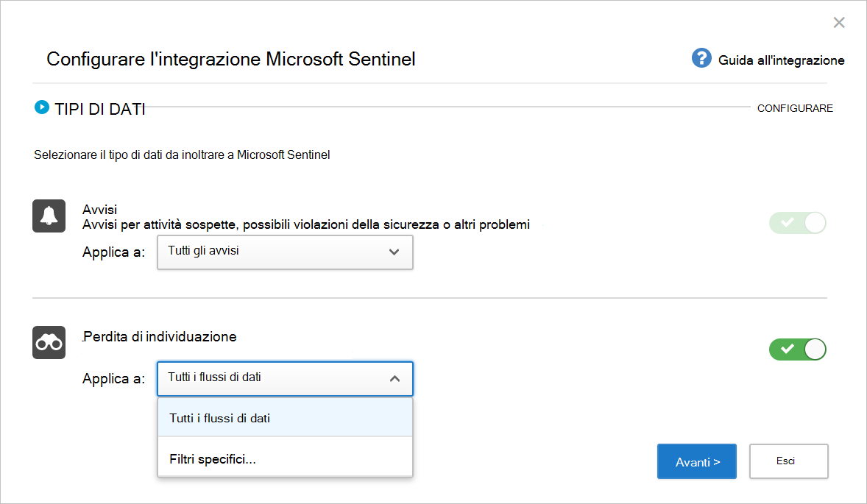
Task: Choose Filtri specifici... from the dropdown list
Action: point(285,458)
